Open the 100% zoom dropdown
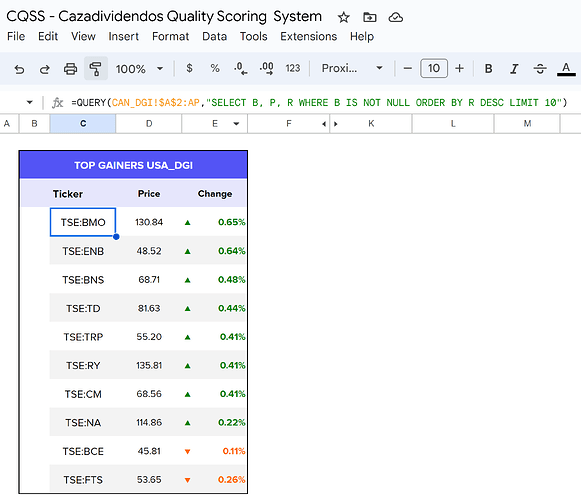 [x=139, y=69]
